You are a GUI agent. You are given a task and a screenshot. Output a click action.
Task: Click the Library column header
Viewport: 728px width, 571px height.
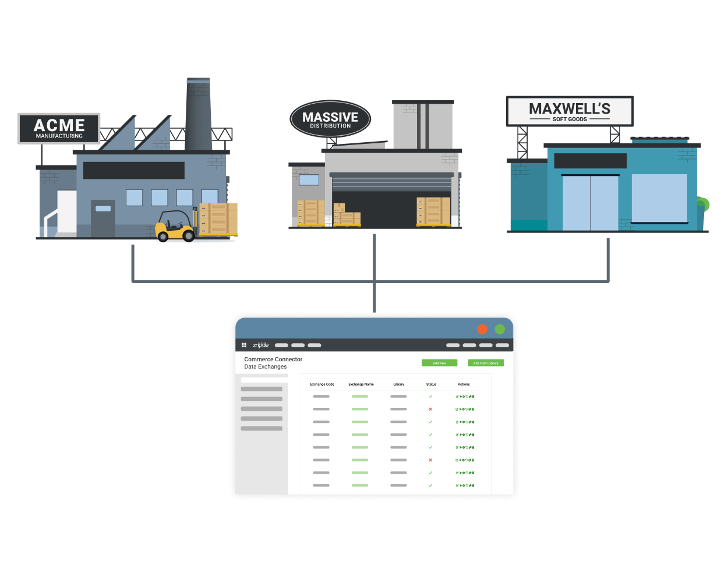399,385
